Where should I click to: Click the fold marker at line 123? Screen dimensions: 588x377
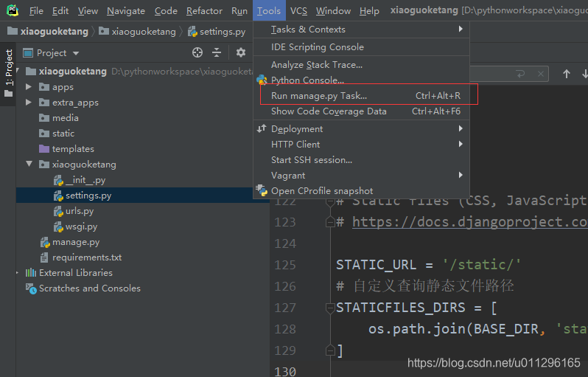[x=330, y=222]
